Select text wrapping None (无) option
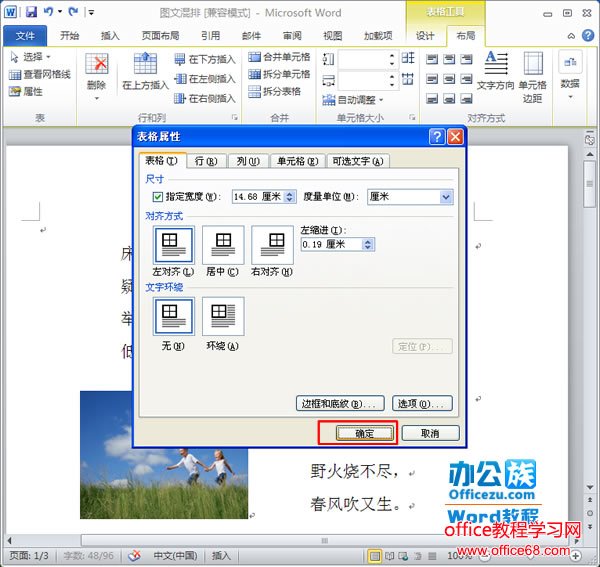This screenshot has width=600, height=567. coord(173,316)
